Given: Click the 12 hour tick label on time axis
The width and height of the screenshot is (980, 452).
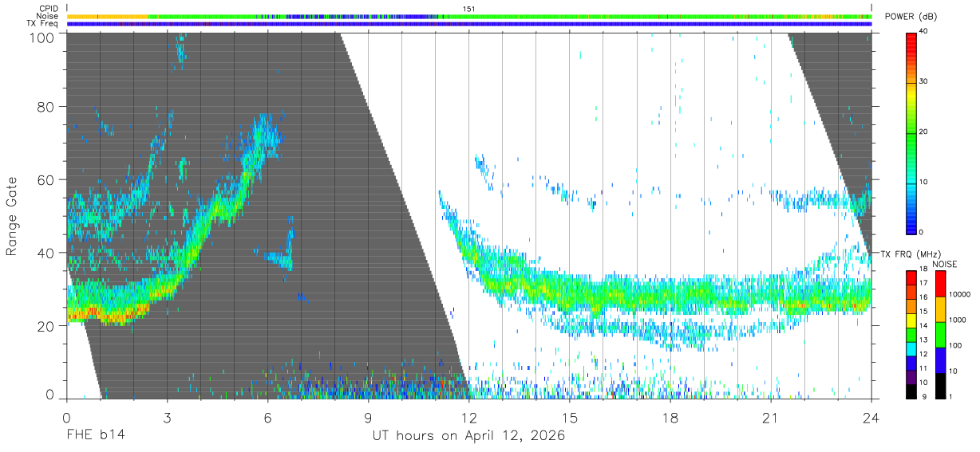Looking at the screenshot, I should click(468, 417).
